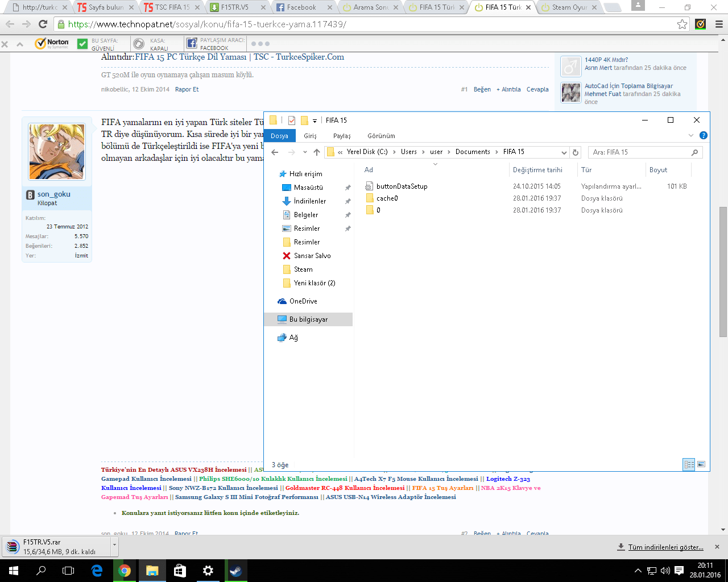This screenshot has width=728, height=582.
Task: Refresh the FIFA 15 folder view
Action: point(576,152)
